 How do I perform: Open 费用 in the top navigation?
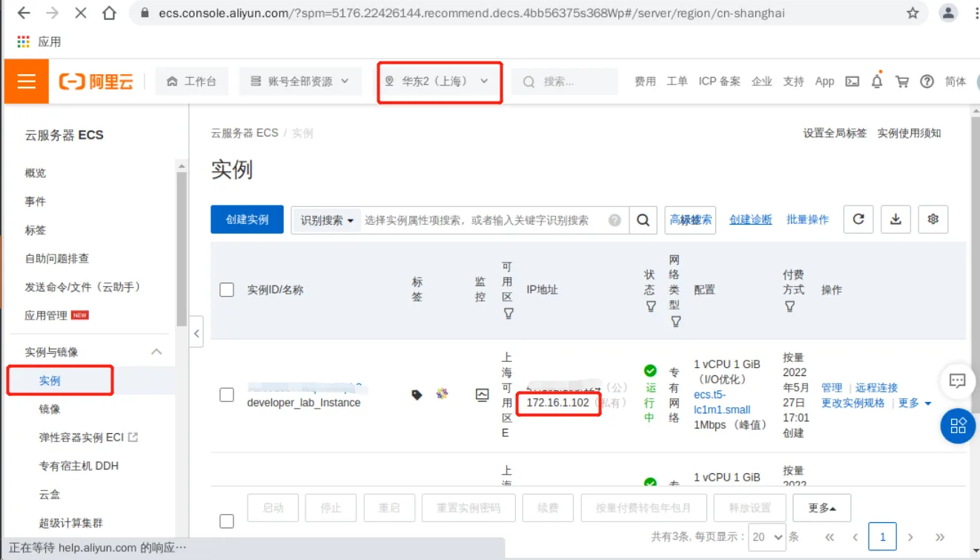tap(645, 82)
